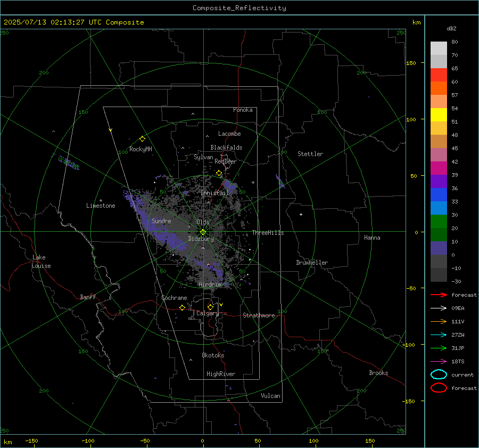Click the yellow 51 dBZ color swatch
The width and height of the screenshot is (479, 448).
[439, 115]
